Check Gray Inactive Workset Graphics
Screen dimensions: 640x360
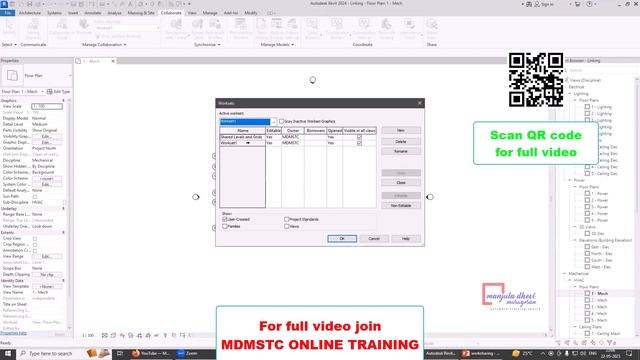point(281,121)
